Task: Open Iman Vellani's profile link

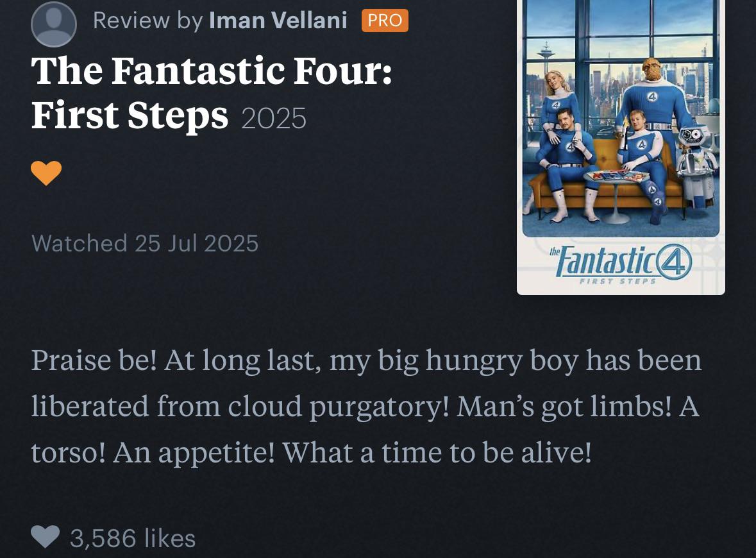Action: (278, 21)
